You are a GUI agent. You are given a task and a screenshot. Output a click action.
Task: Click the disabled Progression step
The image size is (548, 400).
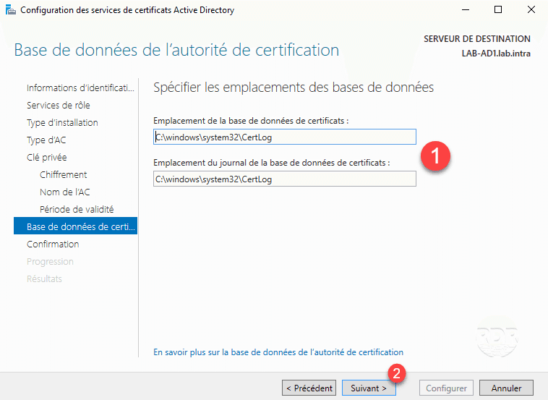(50, 261)
